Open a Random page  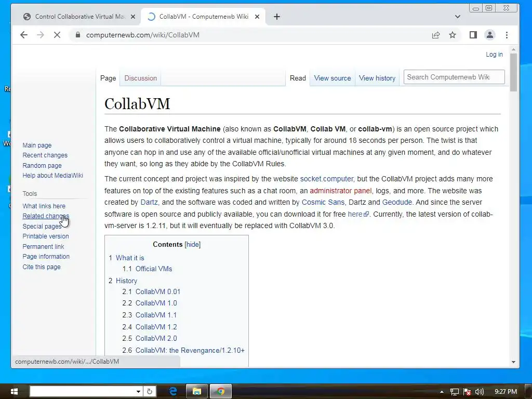pos(42,166)
